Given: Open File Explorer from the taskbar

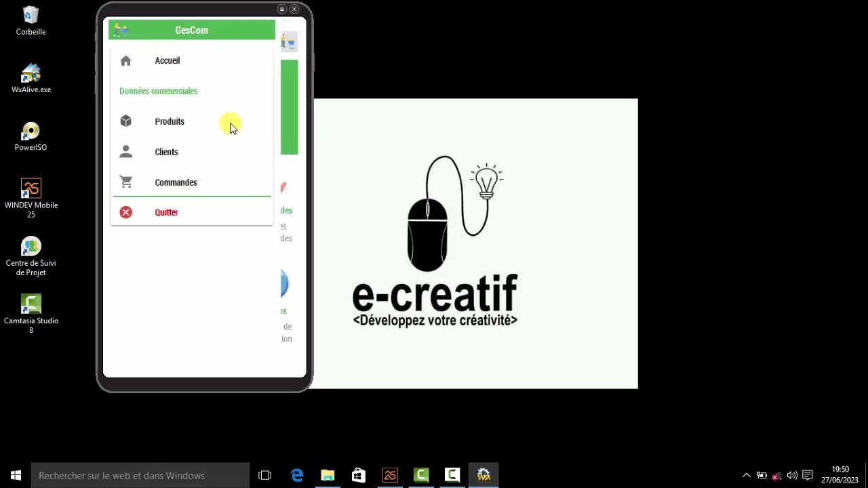Looking at the screenshot, I should click(x=328, y=475).
